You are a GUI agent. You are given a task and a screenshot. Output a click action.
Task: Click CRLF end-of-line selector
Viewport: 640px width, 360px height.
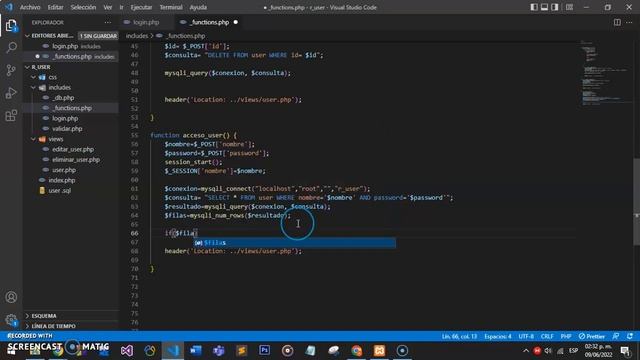[x=547, y=336]
